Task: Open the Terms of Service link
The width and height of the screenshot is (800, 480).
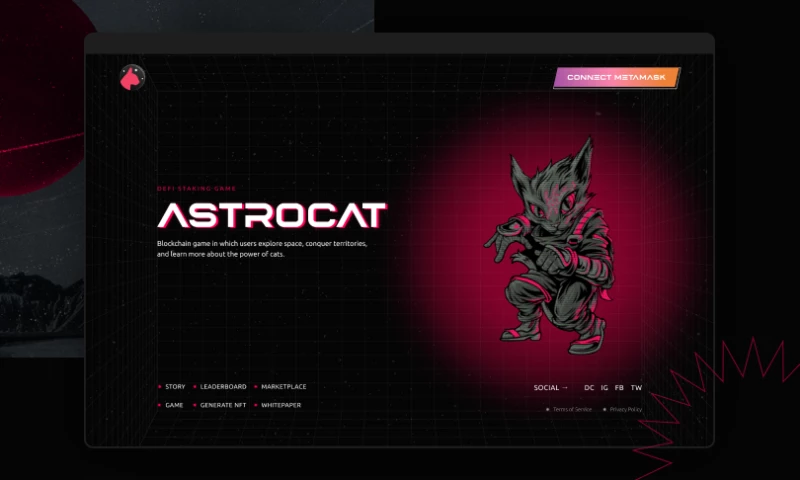Action: click(x=572, y=409)
